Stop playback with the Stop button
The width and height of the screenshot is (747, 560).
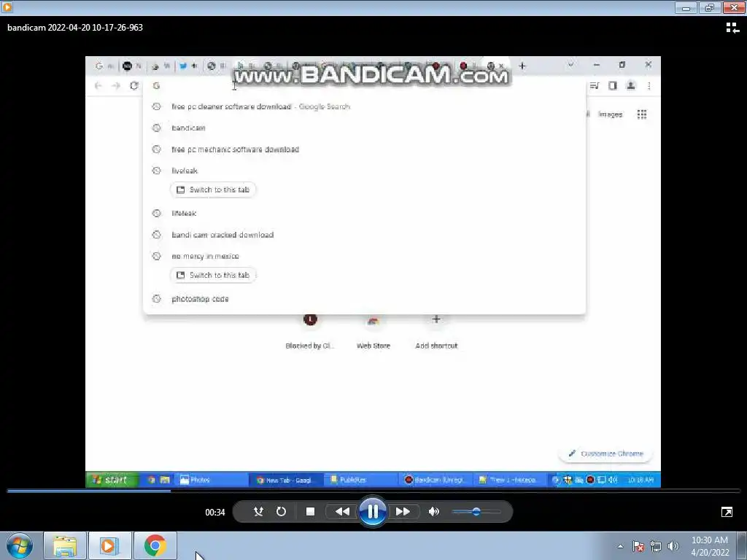tap(310, 511)
